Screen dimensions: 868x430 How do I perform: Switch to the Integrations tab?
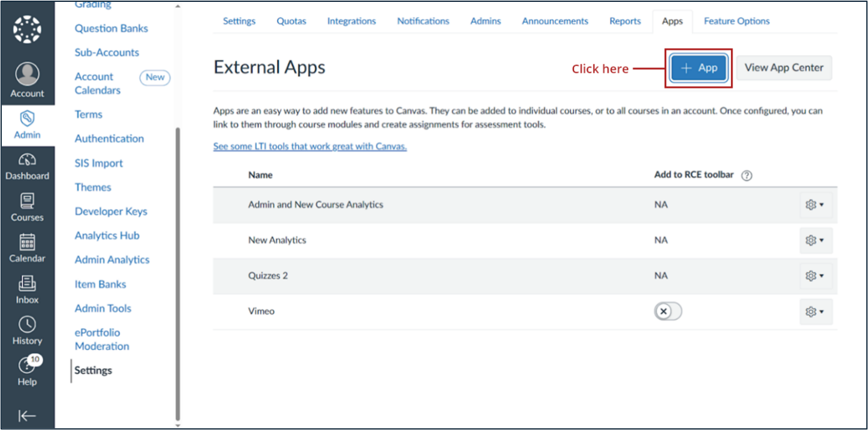tap(352, 21)
